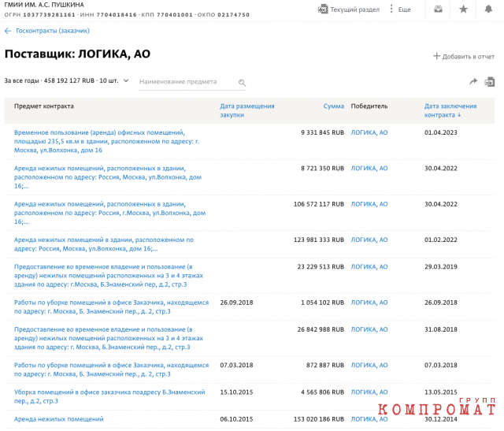
Task: Open the bell notifications icon
Action: (488, 9)
